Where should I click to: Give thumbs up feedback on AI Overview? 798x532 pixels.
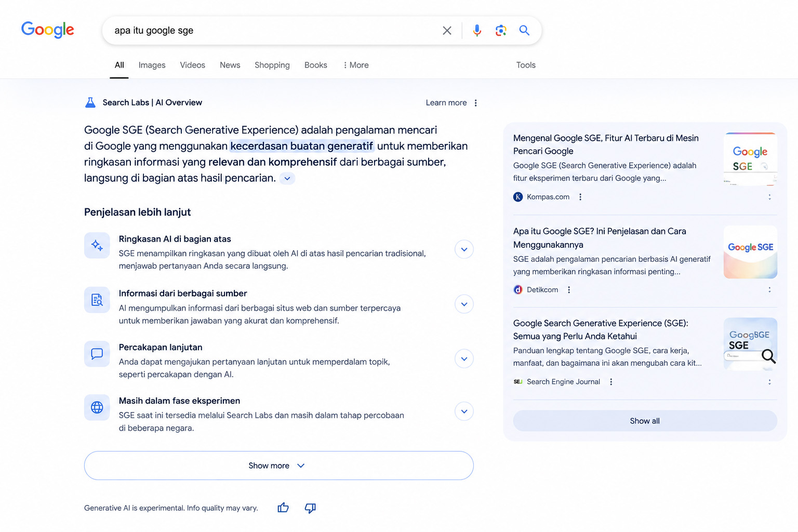(283, 508)
